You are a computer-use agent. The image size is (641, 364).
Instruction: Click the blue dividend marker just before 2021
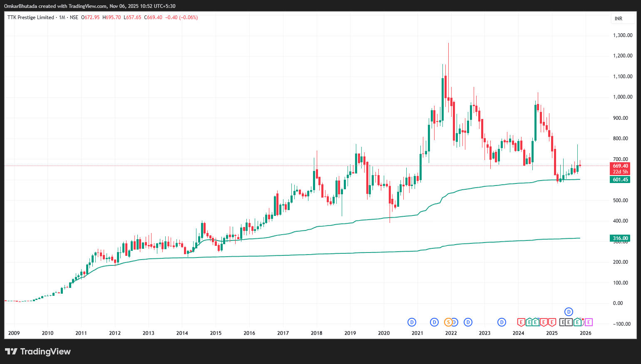(x=412, y=322)
